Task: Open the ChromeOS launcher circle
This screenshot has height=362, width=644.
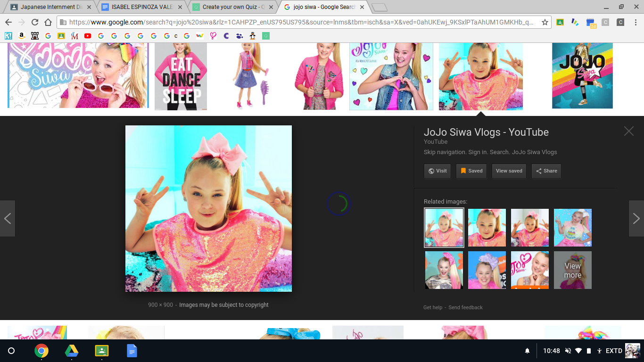Action: (11, 351)
